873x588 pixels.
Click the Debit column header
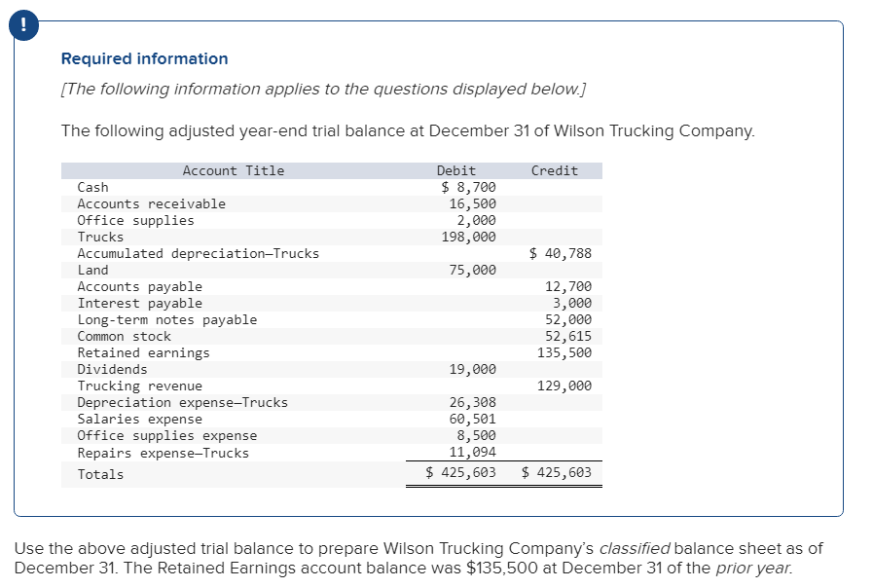pyautogui.click(x=455, y=170)
